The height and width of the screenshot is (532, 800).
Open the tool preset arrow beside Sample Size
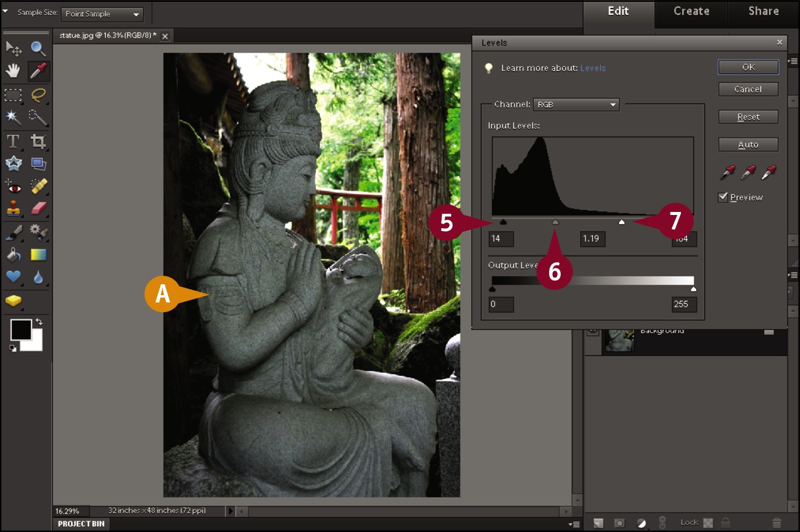coord(5,11)
